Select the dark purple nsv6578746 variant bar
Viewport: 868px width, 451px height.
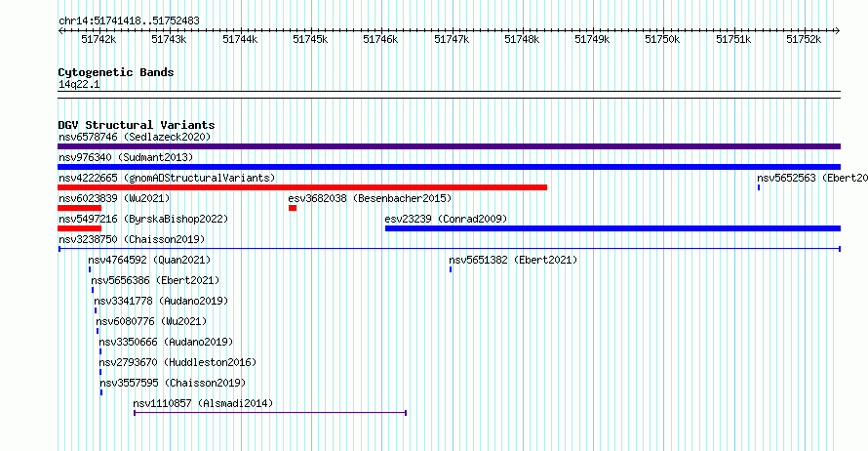coord(449,146)
